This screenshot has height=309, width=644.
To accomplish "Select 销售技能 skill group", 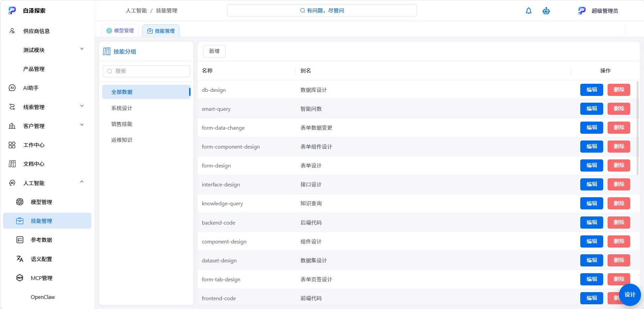I will (146, 124).
